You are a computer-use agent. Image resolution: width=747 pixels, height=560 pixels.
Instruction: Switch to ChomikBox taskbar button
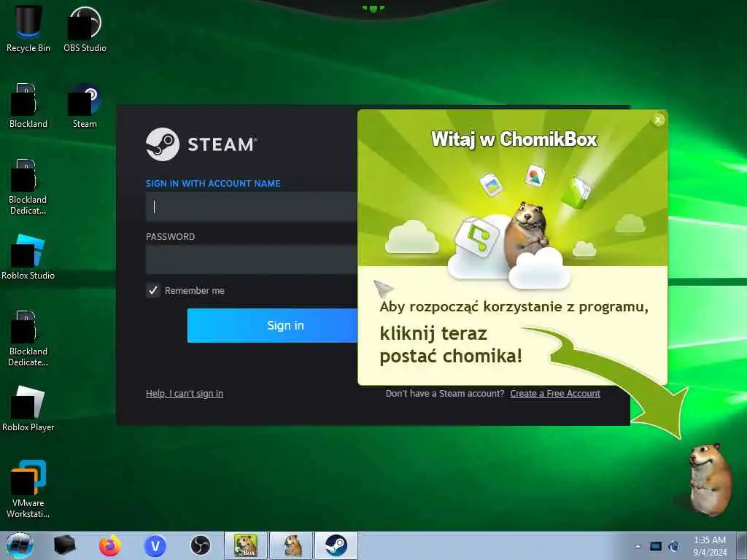246,545
